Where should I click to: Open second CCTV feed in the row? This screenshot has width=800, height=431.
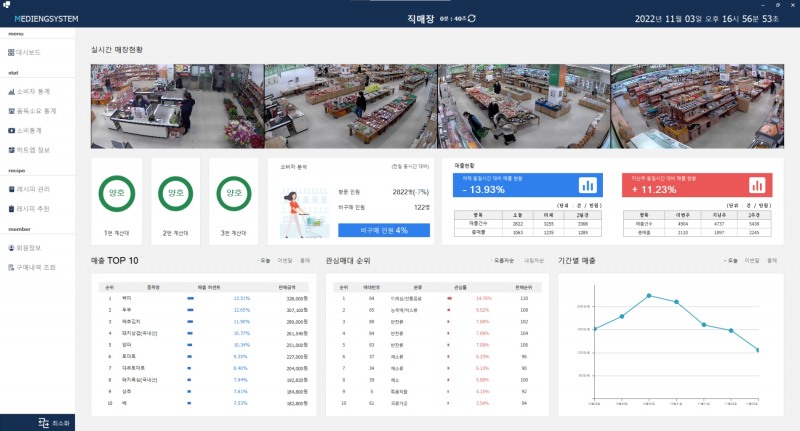click(351, 106)
